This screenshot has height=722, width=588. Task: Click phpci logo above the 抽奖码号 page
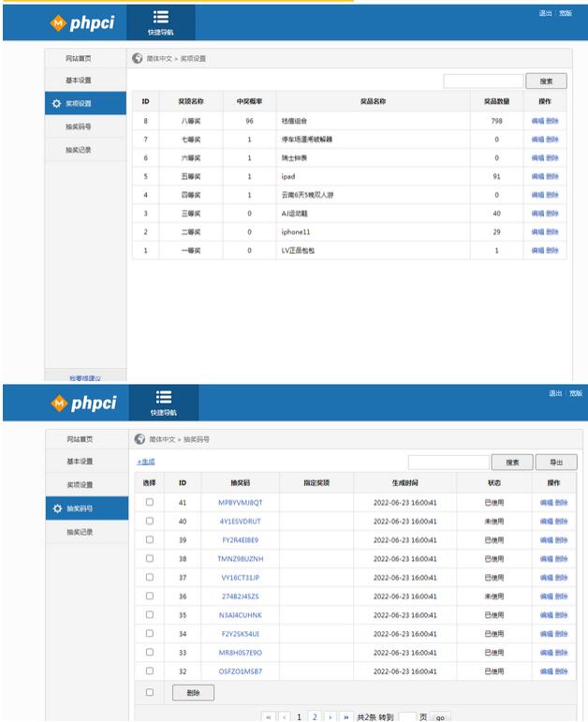(x=83, y=403)
